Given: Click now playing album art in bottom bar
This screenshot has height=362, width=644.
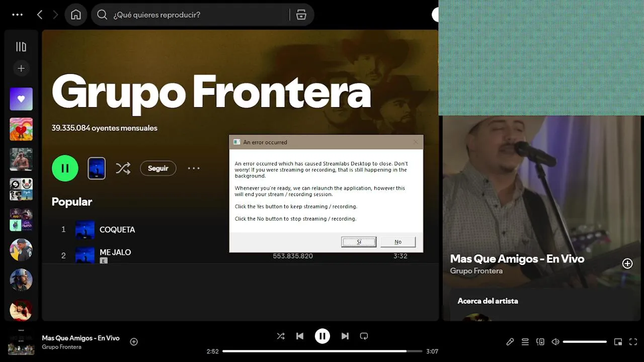Looking at the screenshot, I should point(21,342).
